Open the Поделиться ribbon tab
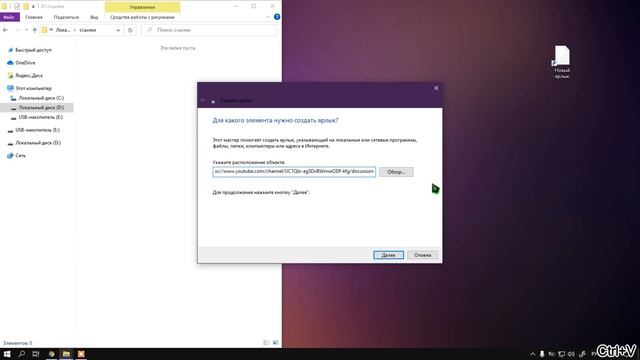The height and width of the screenshot is (360, 640). (x=66, y=17)
